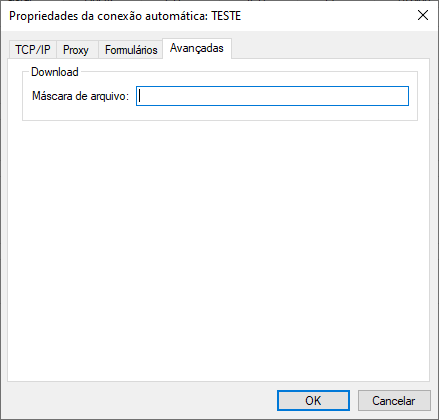Show the forms tab labeled Formulários
439x420 pixels.
(x=131, y=50)
